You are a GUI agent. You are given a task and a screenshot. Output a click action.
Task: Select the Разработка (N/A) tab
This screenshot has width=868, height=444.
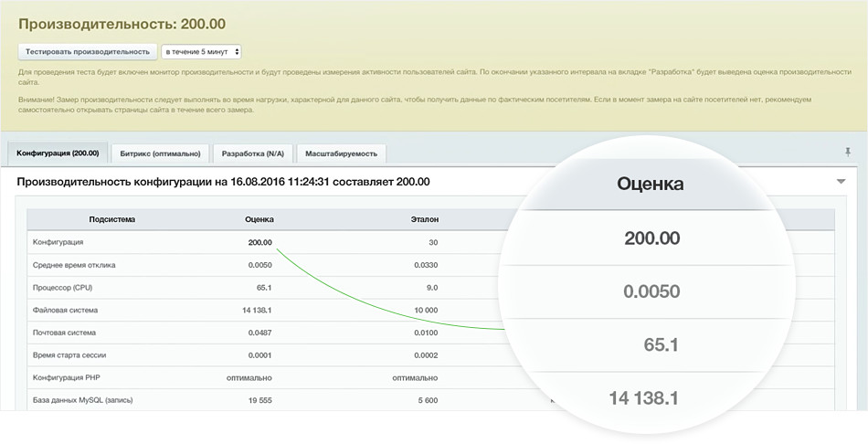[252, 153]
